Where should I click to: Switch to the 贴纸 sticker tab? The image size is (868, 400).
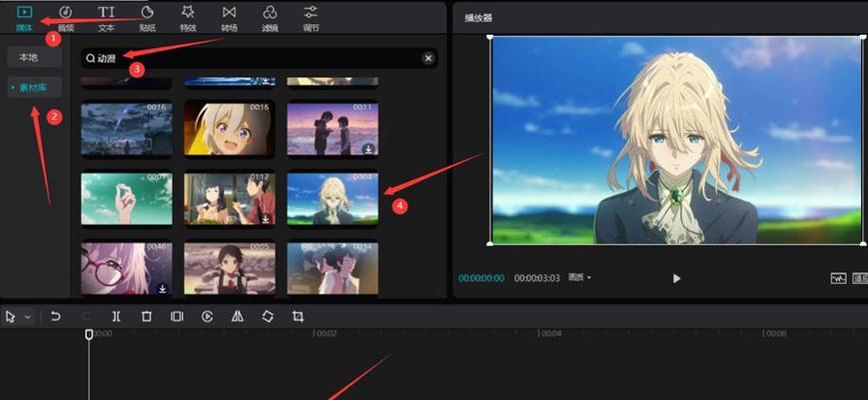(147, 18)
